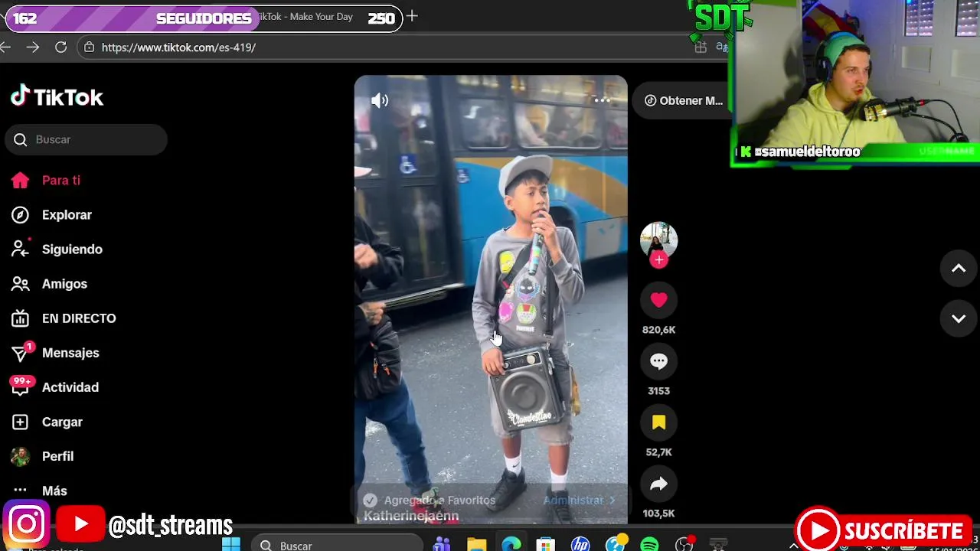Click the EN DIRECTO TV icon
Image resolution: width=980 pixels, height=551 pixels.
[x=20, y=318]
